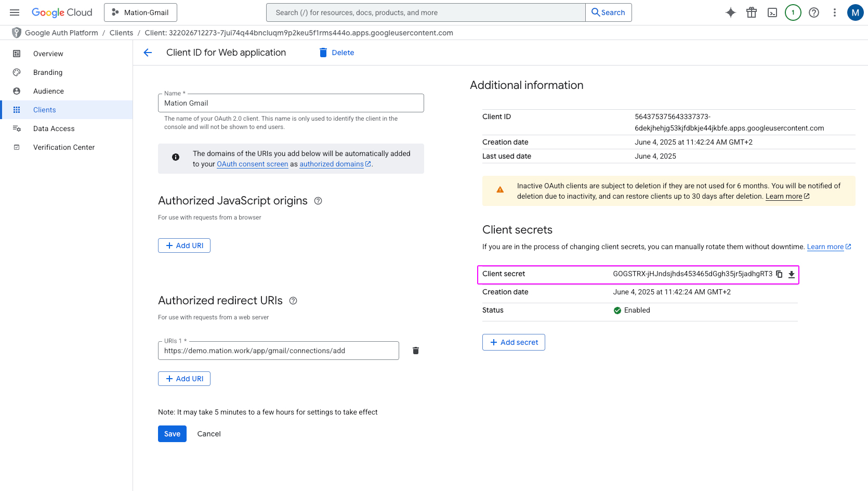The image size is (868, 491).
Task: Open Learn more about inactive clients
Action: click(787, 196)
